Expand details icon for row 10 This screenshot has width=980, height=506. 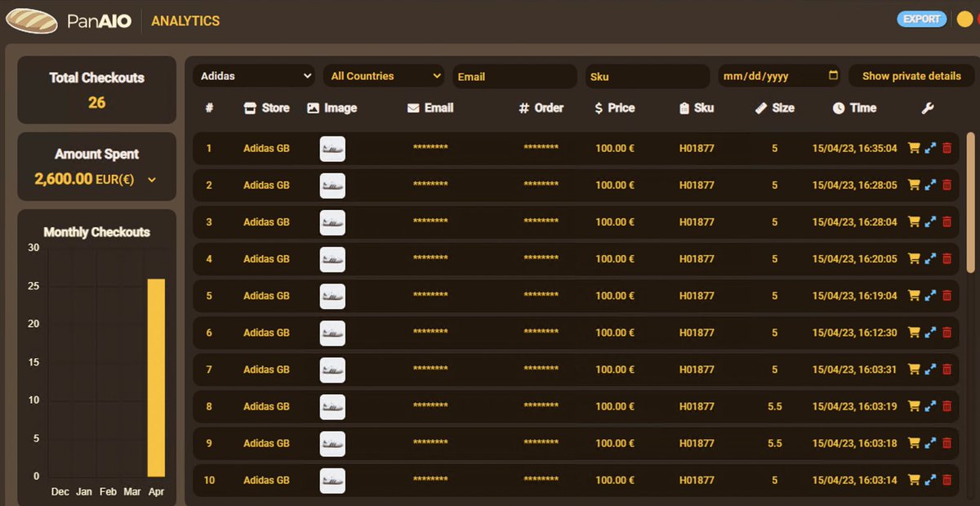[930, 479]
